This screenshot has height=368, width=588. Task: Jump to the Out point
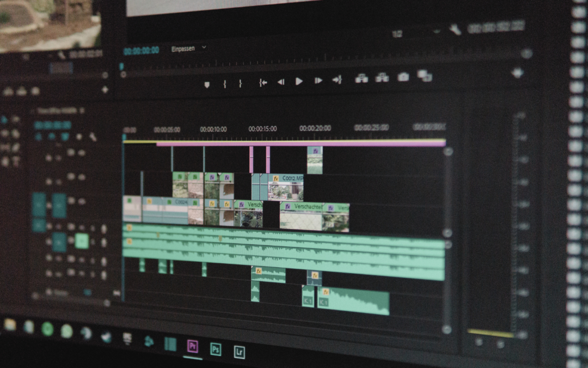coord(337,80)
